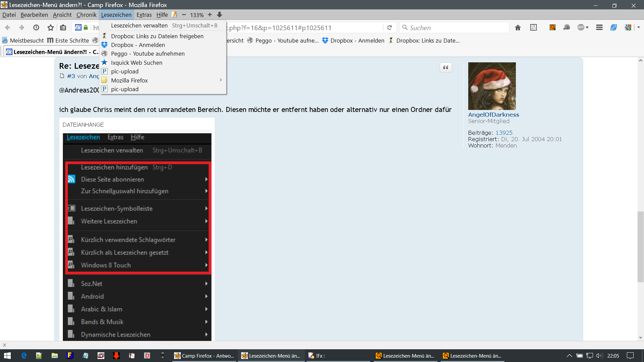Open the Adblock Plus dropdown arrow
This screenshot has width=644, height=362.
[587, 28]
